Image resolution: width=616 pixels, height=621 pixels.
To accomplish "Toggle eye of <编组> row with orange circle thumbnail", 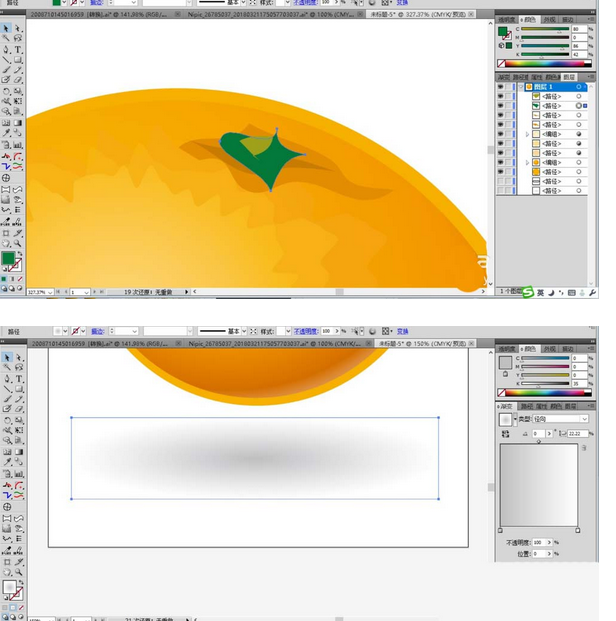I will 501,162.
